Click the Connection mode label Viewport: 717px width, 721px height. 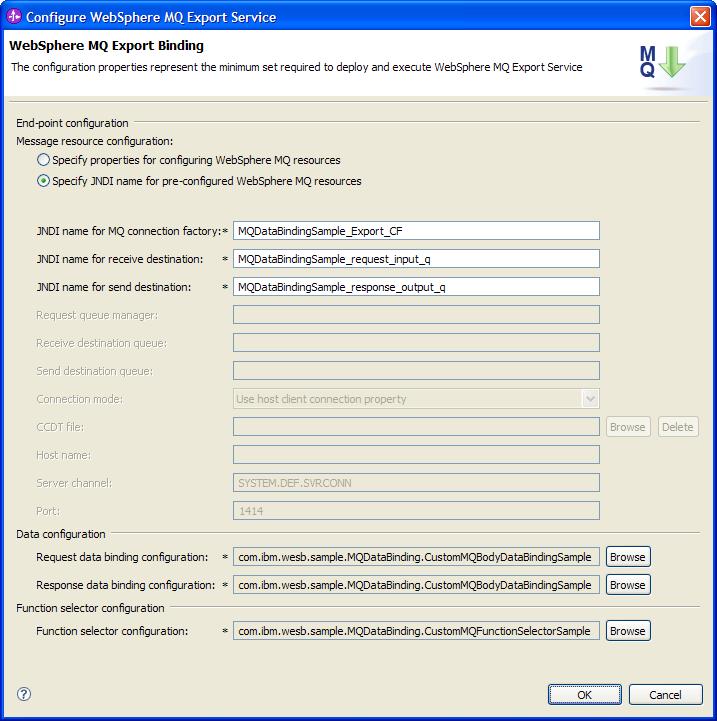click(x=80, y=399)
